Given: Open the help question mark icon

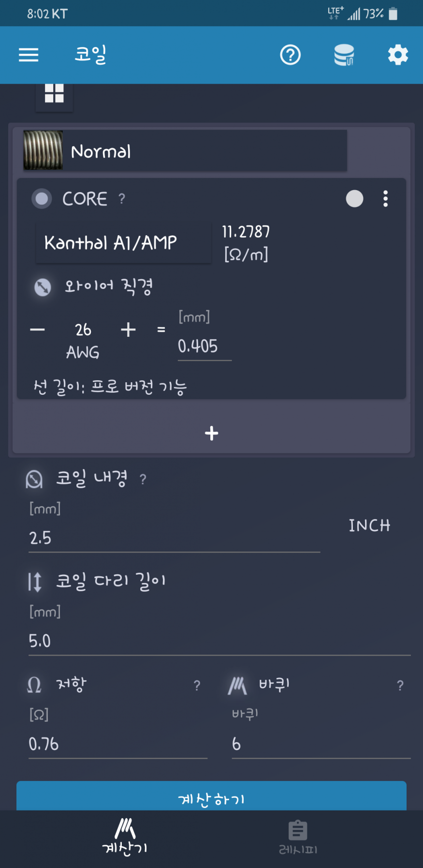Looking at the screenshot, I should pyautogui.click(x=290, y=55).
